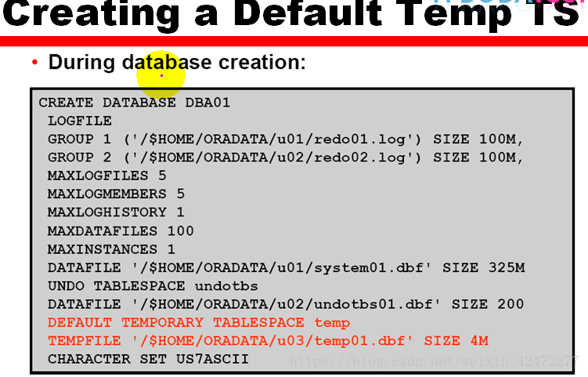Click the 'MAXLOGFILES 5' line
This screenshot has height=377, width=588.
coord(107,176)
